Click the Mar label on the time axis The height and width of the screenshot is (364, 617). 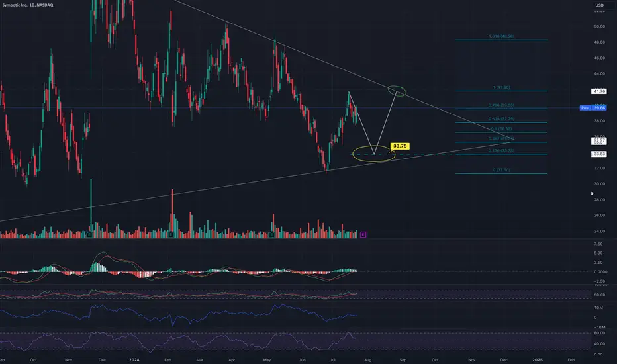199,359
